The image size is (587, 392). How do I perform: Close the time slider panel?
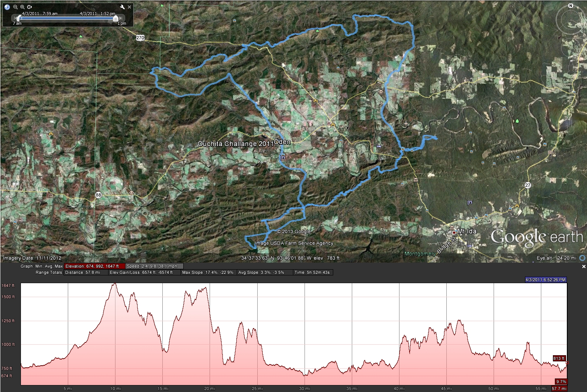click(129, 7)
